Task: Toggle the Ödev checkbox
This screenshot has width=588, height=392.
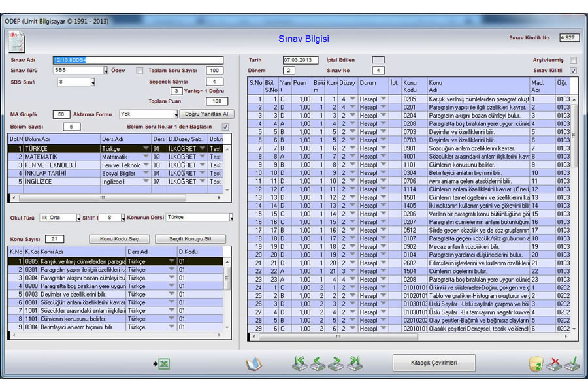Action: 139,71
